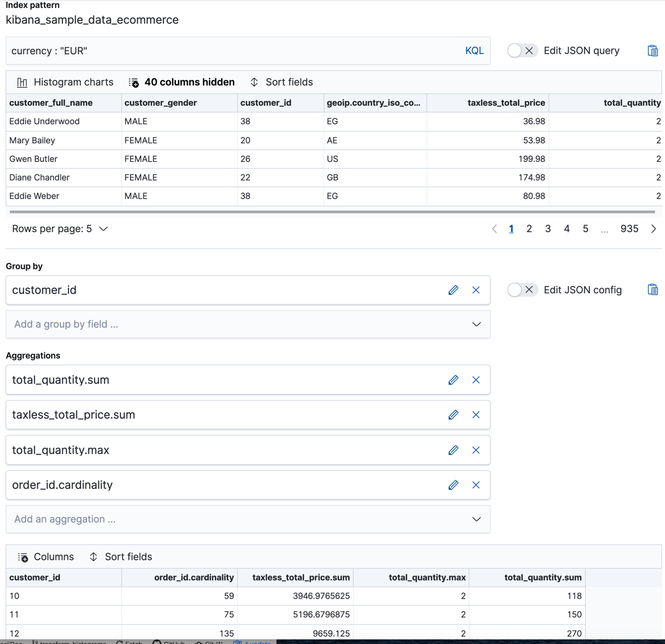Copy the JSON query using the clipboard icon
This screenshot has width=665, height=644.
[652, 50]
